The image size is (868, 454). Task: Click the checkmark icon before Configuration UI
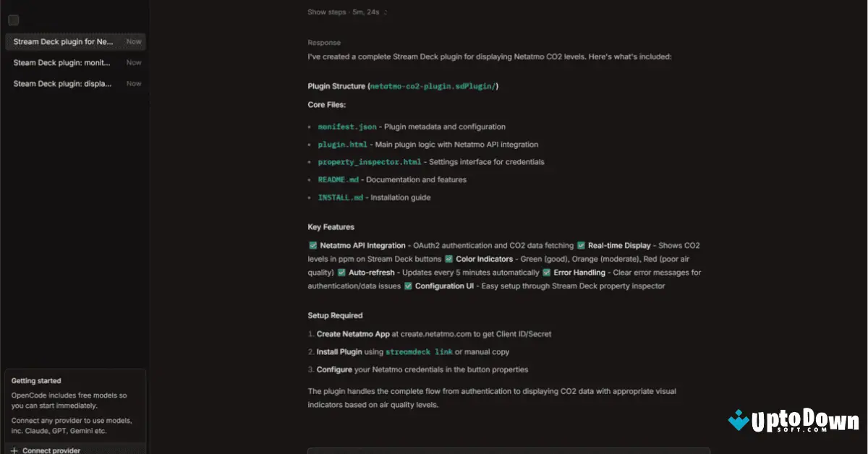[x=409, y=286]
